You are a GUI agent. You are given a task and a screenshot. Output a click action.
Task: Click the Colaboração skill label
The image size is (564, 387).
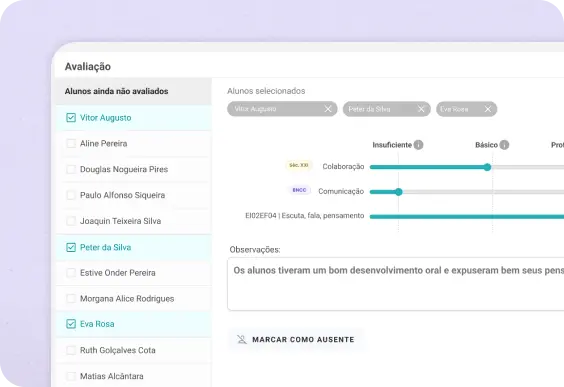coord(343,167)
